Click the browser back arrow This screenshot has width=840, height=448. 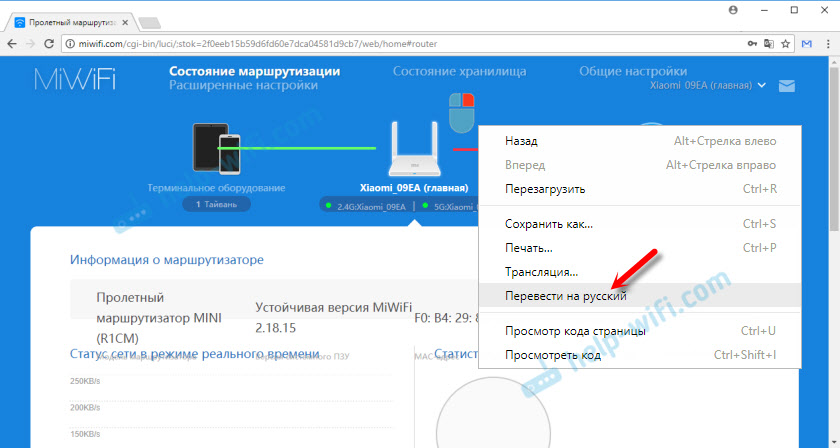pos(12,44)
